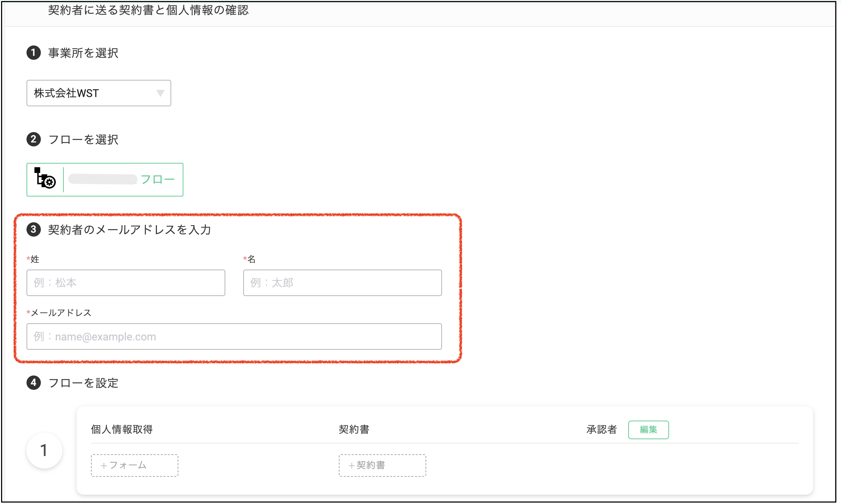Select the green フロー flow card

tap(105, 180)
